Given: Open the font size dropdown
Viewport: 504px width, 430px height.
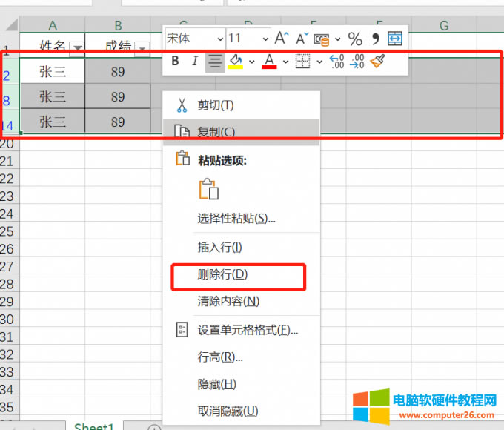Looking at the screenshot, I should click(265, 39).
